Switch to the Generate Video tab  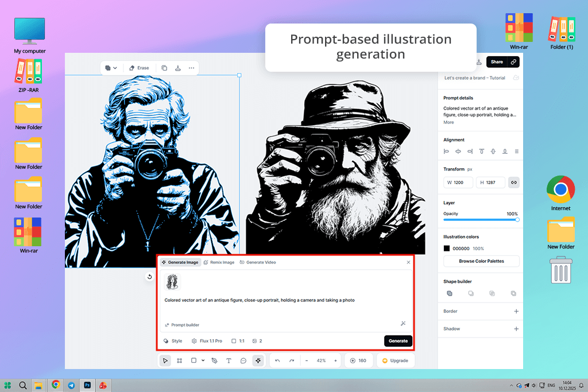click(x=258, y=262)
